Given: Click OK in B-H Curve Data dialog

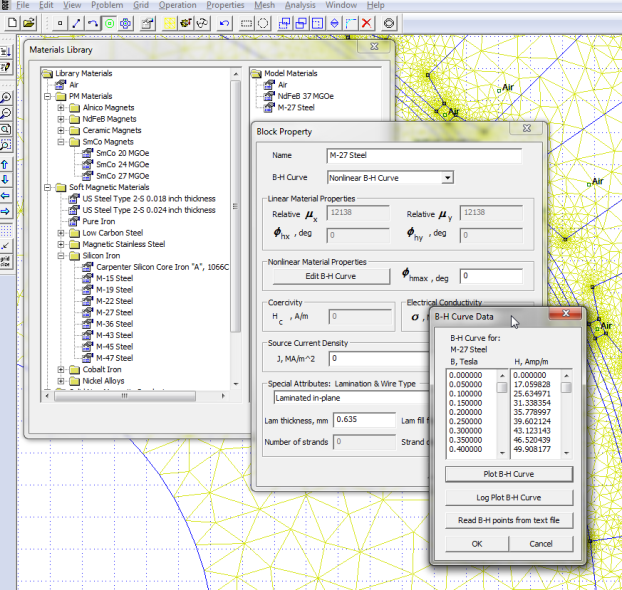Looking at the screenshot, I should (477, 544).
